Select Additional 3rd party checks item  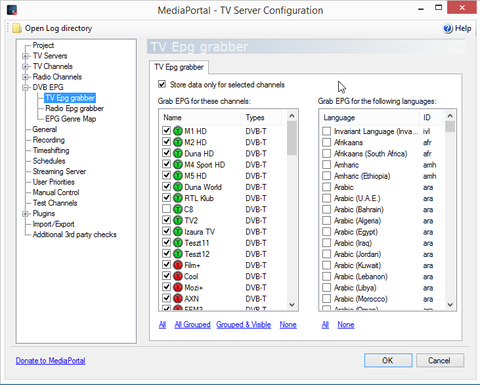pyautogui.click(x=74, y=235)
